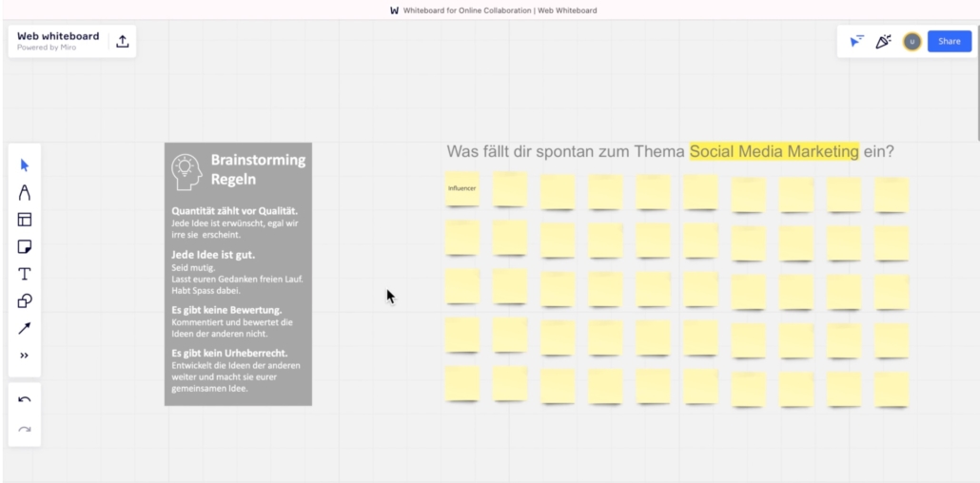Select the cursor tool in the toolbar
The width and height of the screenshot is (980, 483).
(x=25, y=165)
